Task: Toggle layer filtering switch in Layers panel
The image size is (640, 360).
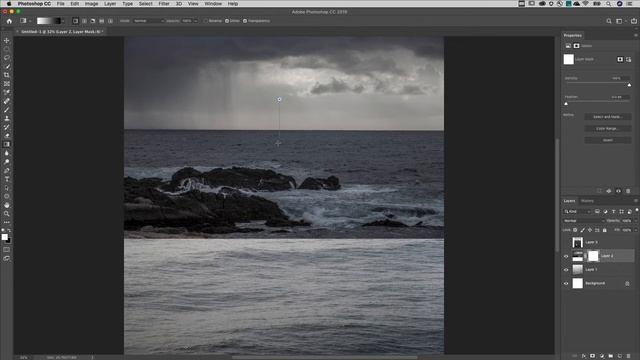Action: click(x=636, y=210)
